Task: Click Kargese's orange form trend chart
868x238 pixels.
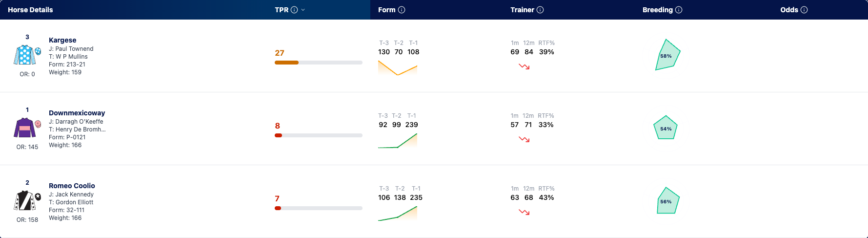Action: click(x=398, y=68)
